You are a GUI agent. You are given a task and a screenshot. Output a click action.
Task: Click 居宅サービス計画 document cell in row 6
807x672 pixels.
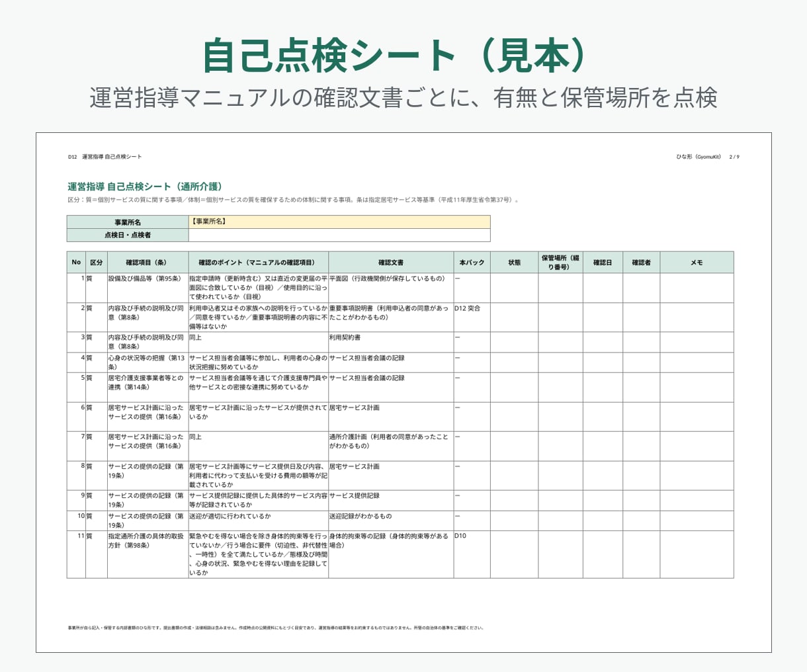390,417
